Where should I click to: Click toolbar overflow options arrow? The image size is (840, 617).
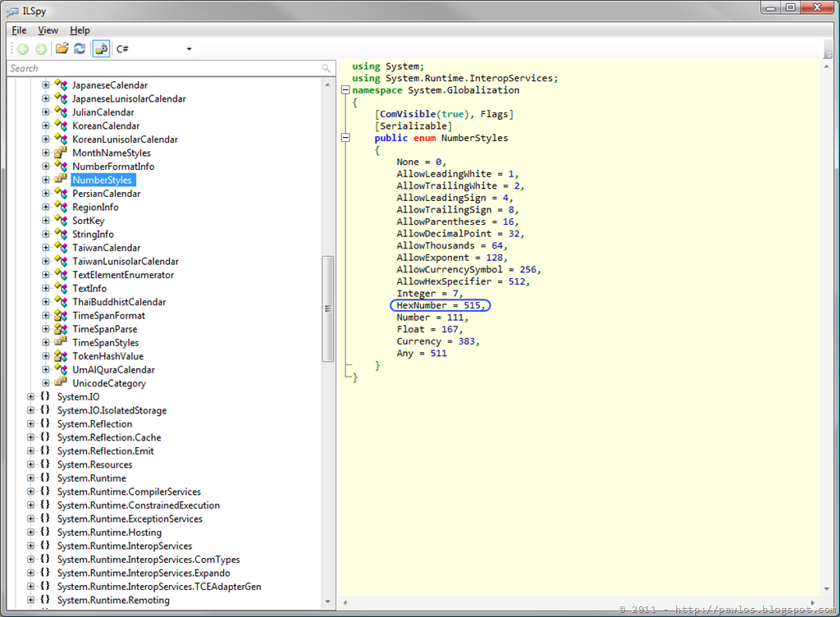click(828, 55)
